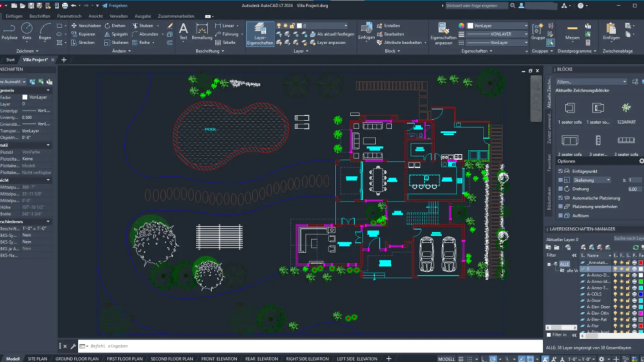
Task: Select the Kopieren tool
Action: (84, 34)
